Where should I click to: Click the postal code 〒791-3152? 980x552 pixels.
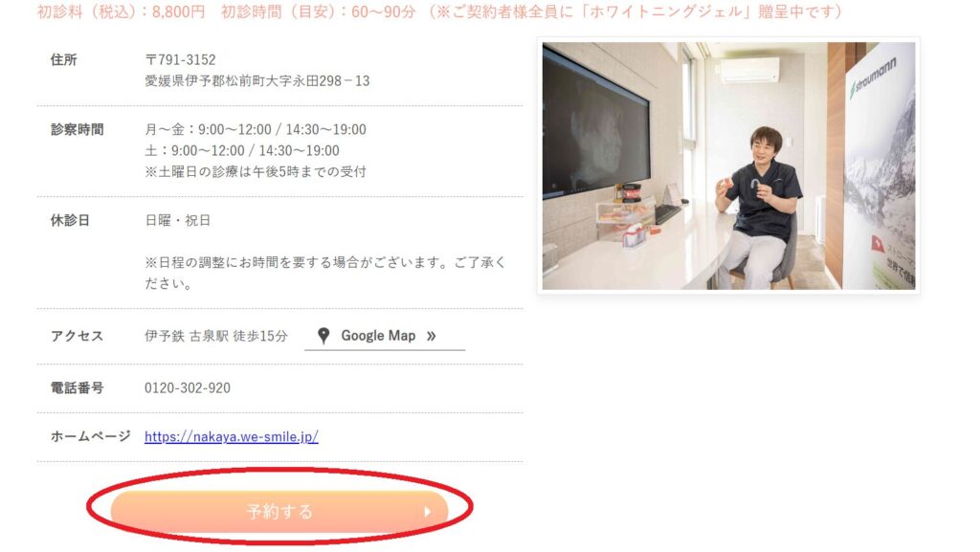pos(180,59)
